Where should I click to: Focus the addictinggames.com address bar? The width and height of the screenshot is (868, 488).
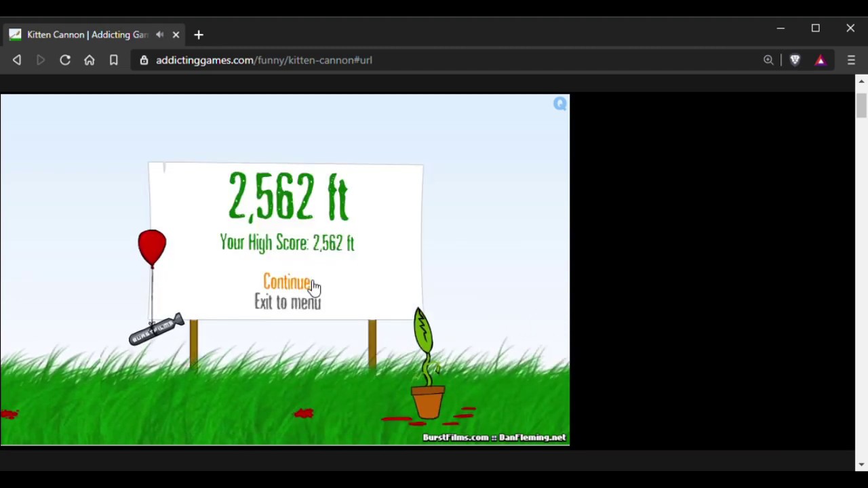(x=448, y=60)
